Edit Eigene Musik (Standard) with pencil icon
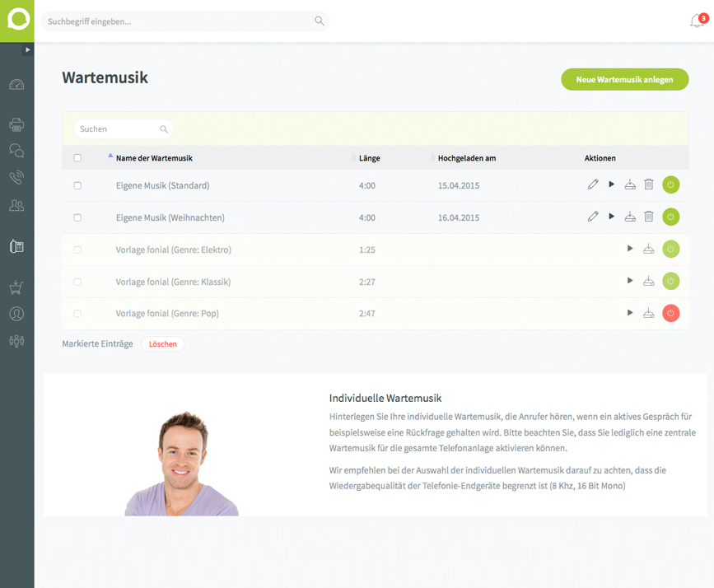The image size is (714, 588). (x=593, y=185)
